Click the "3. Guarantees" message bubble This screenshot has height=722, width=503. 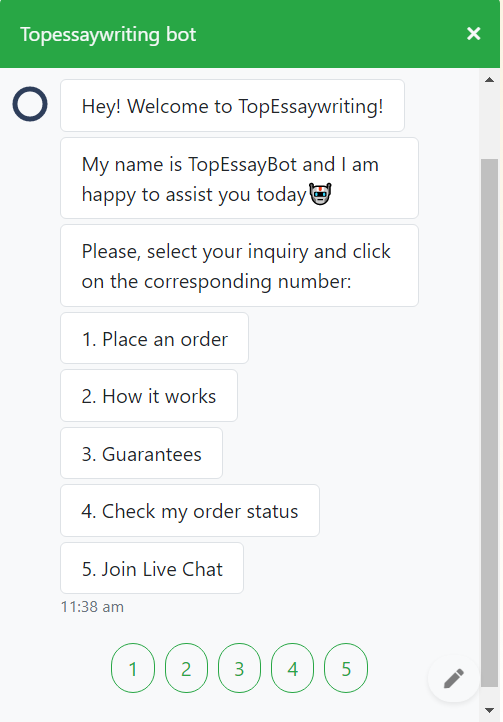click(141, 454)
